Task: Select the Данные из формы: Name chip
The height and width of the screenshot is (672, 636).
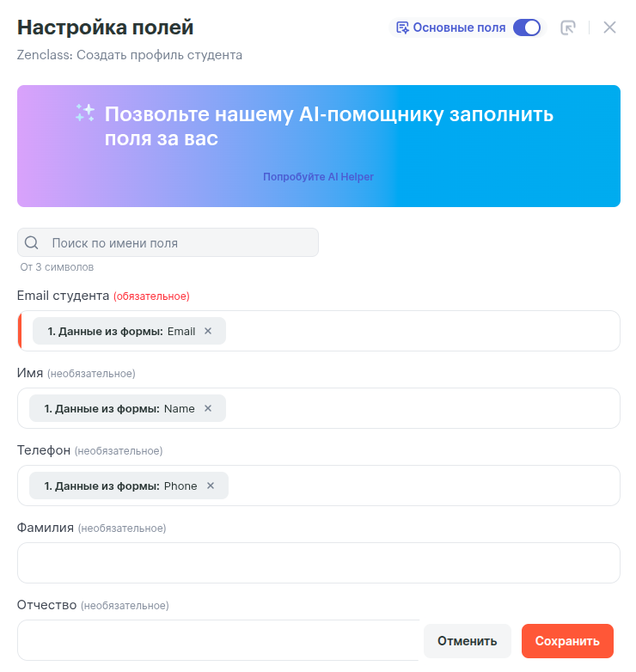Action: [x=119, y=408]
